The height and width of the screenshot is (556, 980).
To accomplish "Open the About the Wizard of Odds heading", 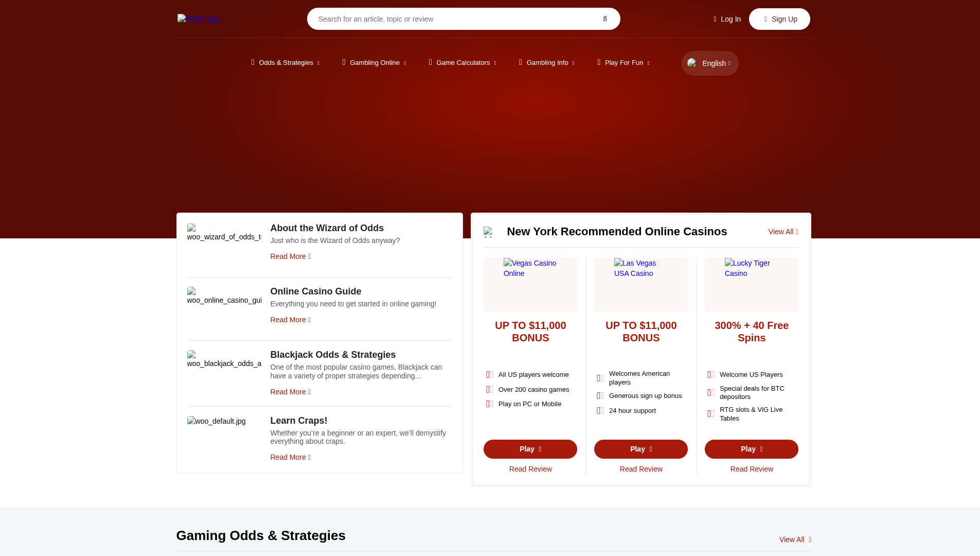I will point(327,228).
